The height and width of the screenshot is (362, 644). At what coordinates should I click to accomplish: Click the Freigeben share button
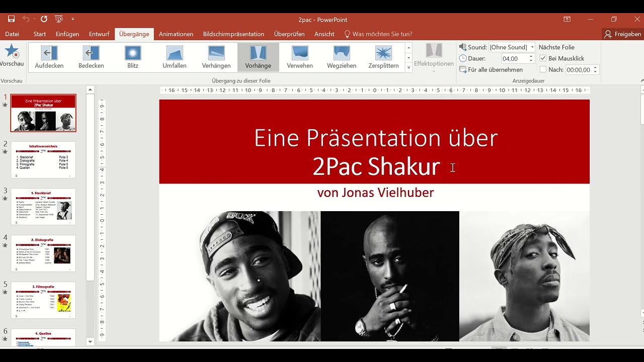tap(623, 34)
